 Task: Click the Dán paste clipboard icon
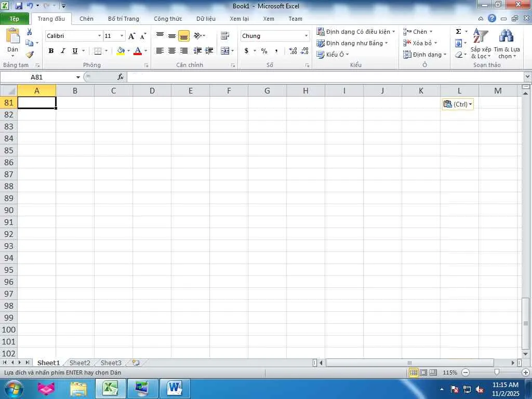click(x=13, y=36)
